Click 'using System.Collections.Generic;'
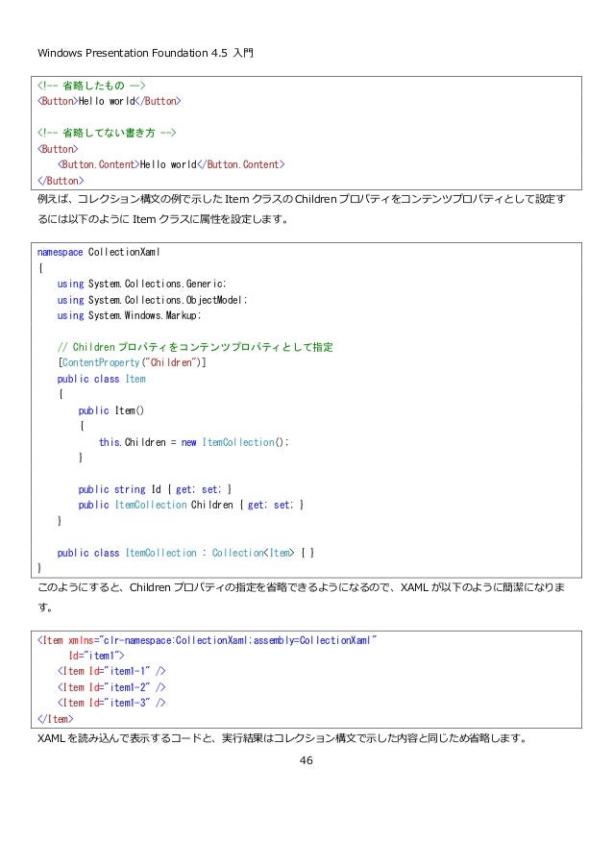 coord(142,284)
